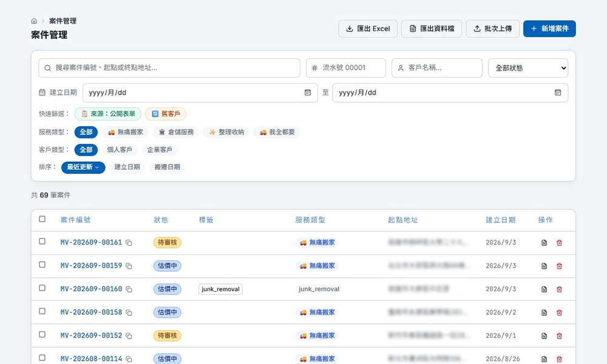Tick checkbox for case MV-202609-00158
The width and height of the screenshot is (607, 364).
click(42, 311)
